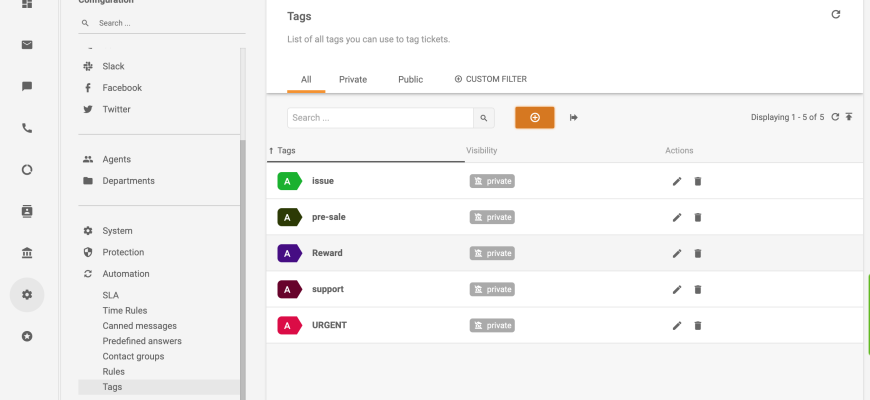This screenshot has width=870, height=400.
Task: Collapse the Automation menu section
Action: [x=126, y=274]
